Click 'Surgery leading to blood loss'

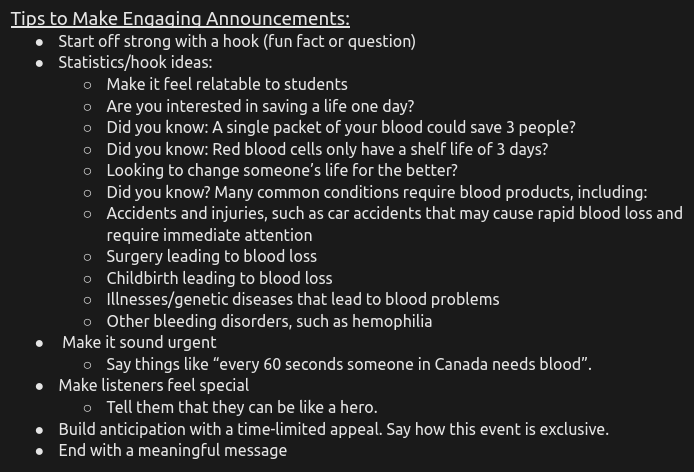click(212, 256)
